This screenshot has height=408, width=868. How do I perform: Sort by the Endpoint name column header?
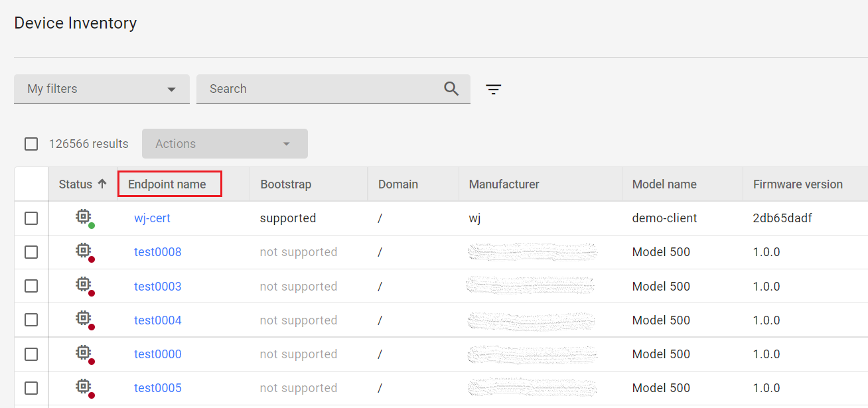tap(167, 184)
